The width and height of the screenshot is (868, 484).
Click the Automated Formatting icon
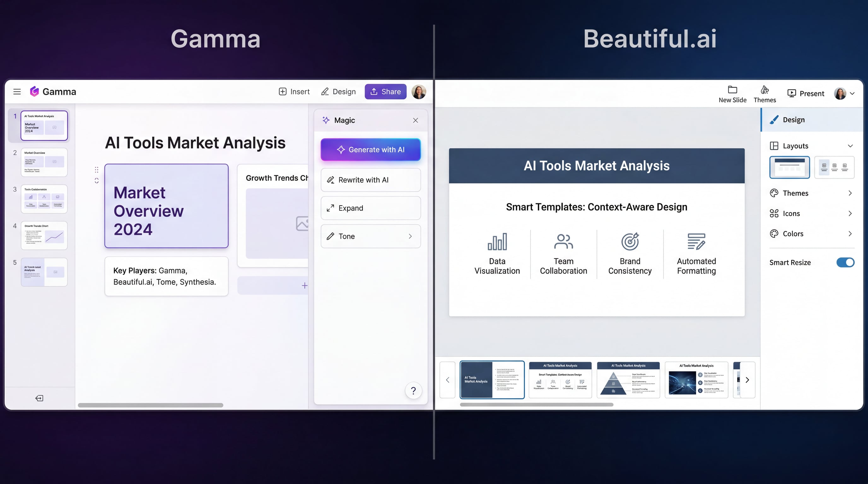tap(696, 241)
